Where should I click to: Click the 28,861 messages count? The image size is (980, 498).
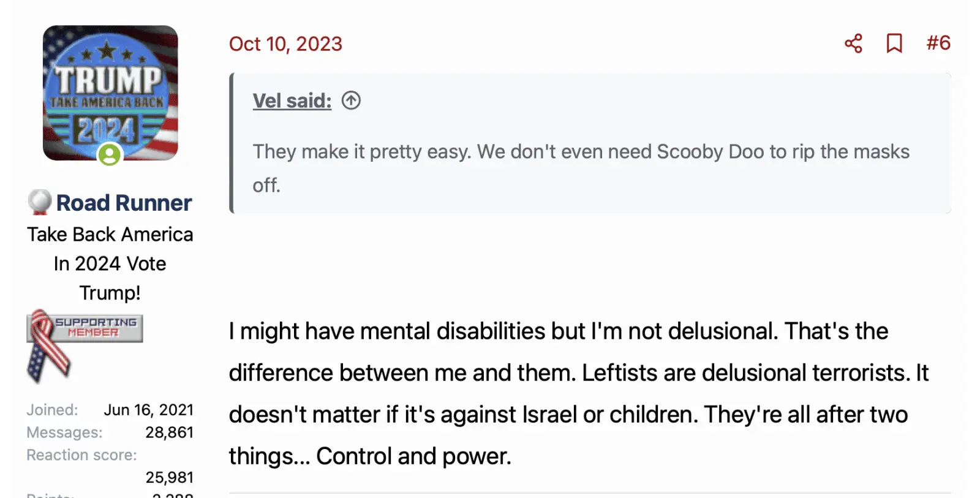169,432
